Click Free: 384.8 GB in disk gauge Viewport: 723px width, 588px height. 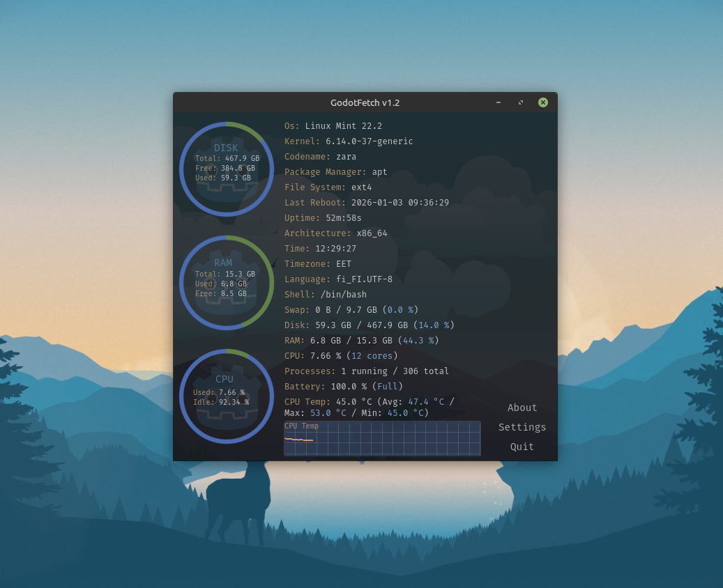coord(225,168)
